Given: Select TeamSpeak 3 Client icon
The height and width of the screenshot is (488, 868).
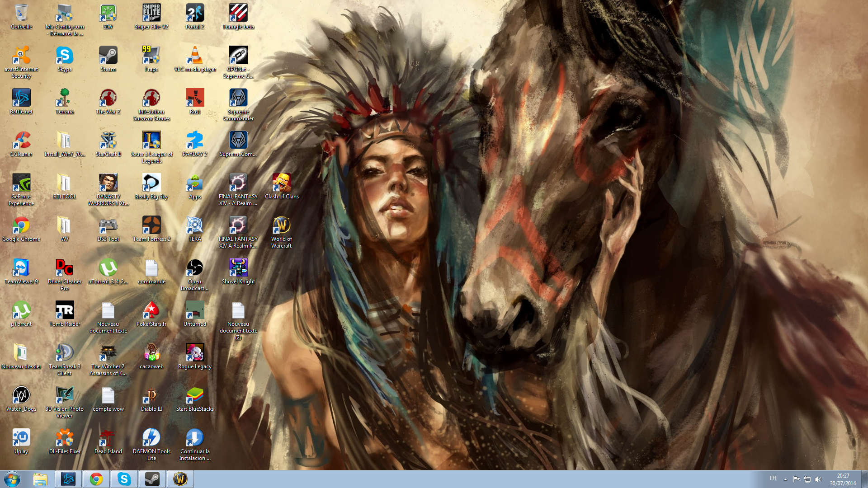Looking at the screenshot, I should [65, 360].
